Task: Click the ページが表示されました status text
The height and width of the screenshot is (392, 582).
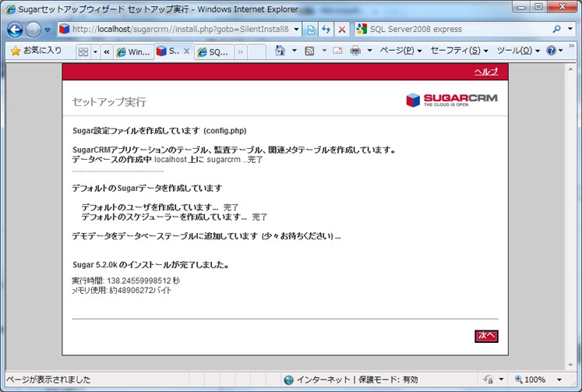Action: click(x=48, y=380)
